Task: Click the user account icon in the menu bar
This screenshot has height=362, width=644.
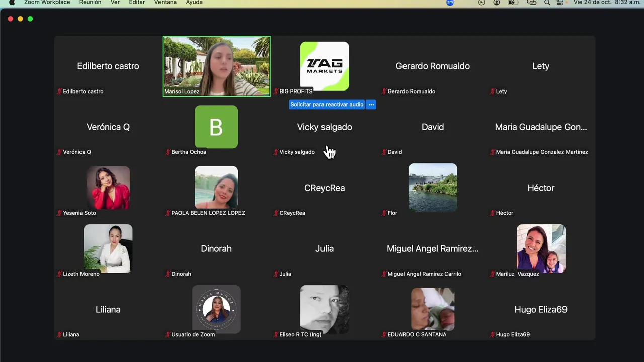Action: [497, 3]
